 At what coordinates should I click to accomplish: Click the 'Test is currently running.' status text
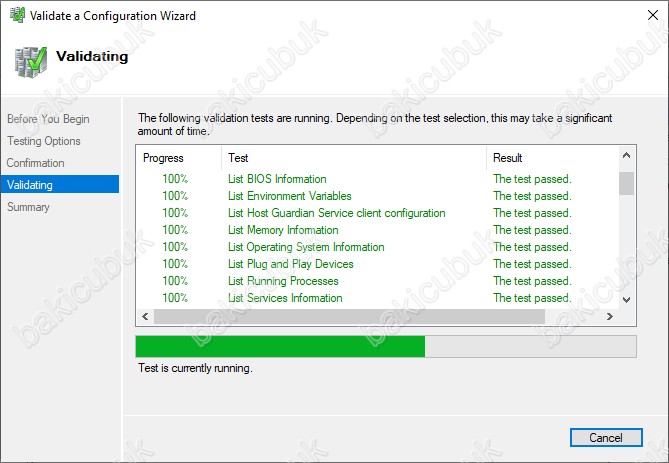[195, 368]
